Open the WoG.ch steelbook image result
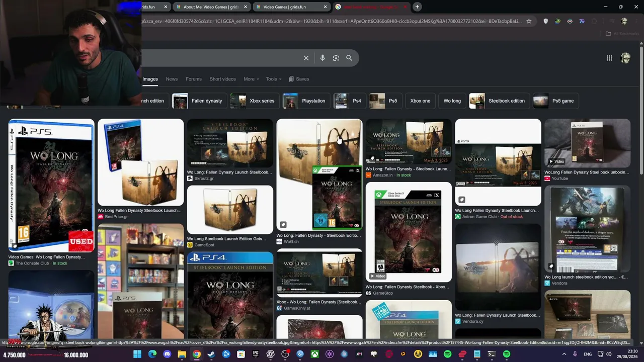Image resolution: width=644 pixels, height=362 pixels. click(x=319, y=174)
